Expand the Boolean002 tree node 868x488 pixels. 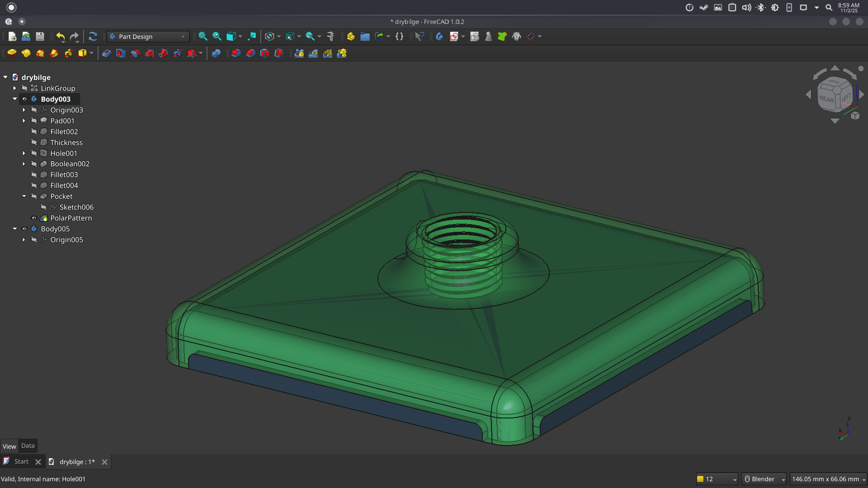[x=24, y=164]
